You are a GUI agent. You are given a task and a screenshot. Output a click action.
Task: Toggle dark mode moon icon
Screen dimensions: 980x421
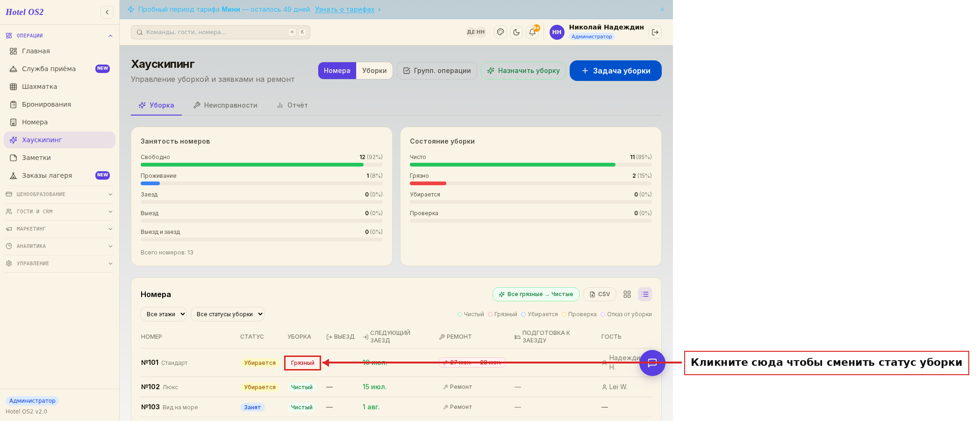pos(516,32)
